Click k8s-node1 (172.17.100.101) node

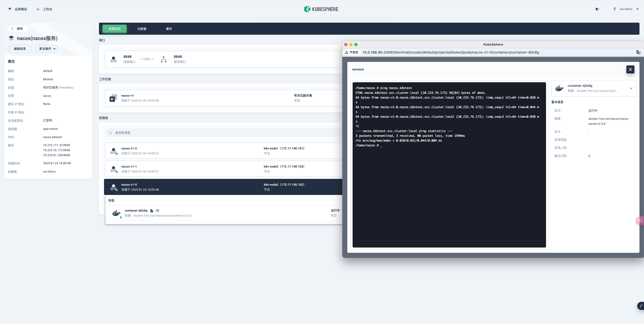point(284,148)
